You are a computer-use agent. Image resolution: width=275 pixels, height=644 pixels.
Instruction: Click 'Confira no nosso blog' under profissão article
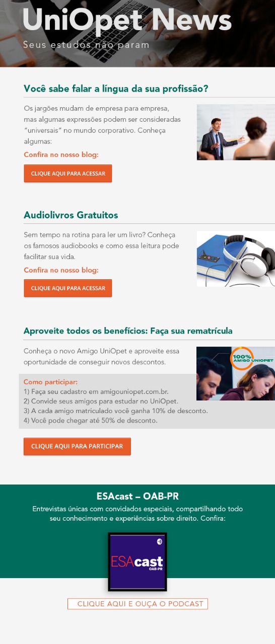(61, 154)
